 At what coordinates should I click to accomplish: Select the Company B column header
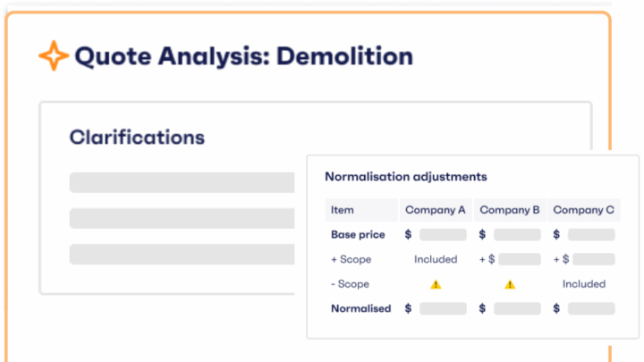click(510, 210)
